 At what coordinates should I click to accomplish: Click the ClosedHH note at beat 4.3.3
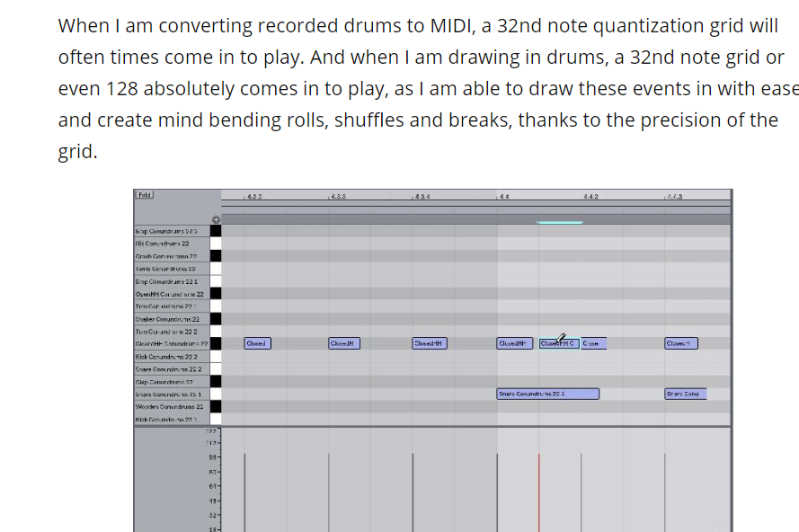click(344, 343)
